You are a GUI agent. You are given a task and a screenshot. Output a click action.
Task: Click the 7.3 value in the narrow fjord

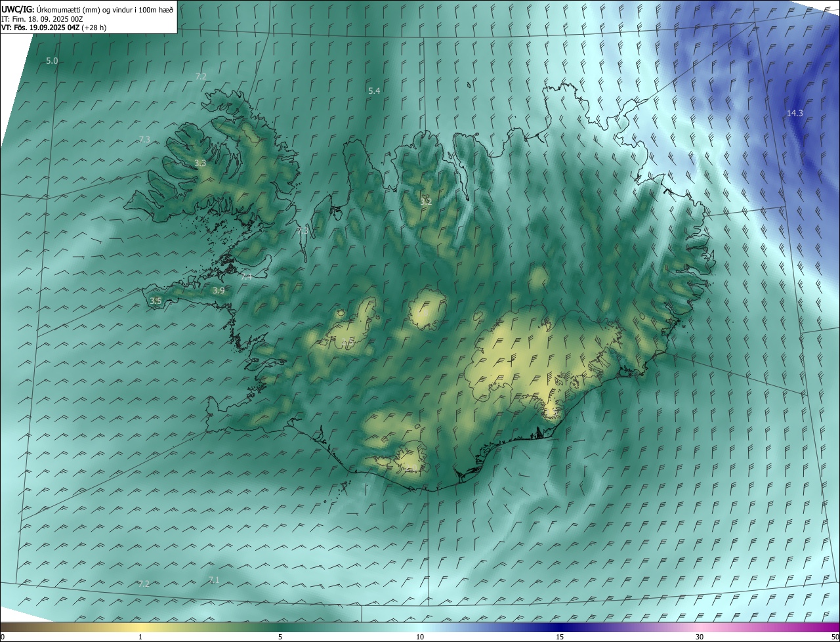(x=302, y=231)
